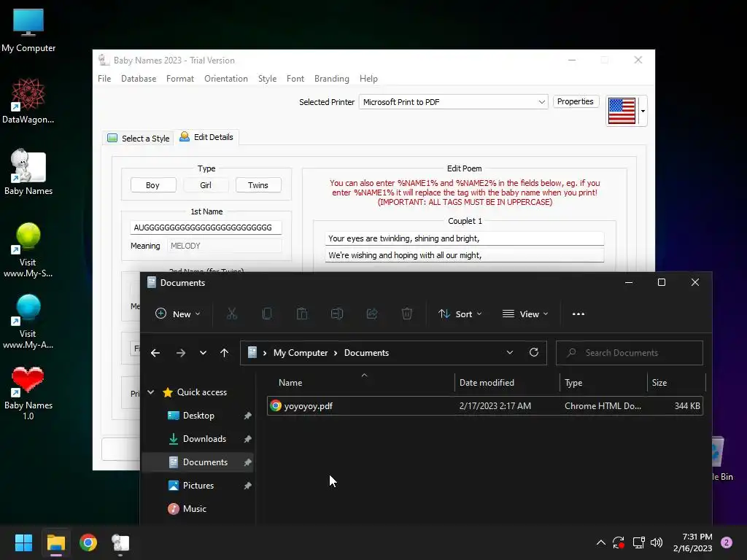Viewport: 747px width, 560px height.
Task: Click the Rename icon in Documents toolbar
Action: tap(337, 314)
